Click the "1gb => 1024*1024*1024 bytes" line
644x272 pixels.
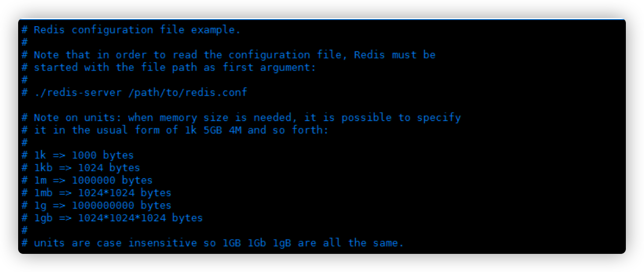[118, 218]
